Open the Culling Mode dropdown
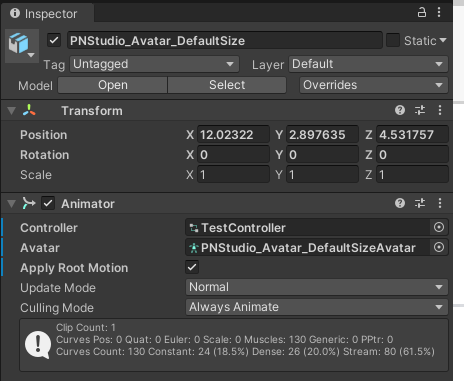This screenshot has width=464, height=381. tap(317, 307)
